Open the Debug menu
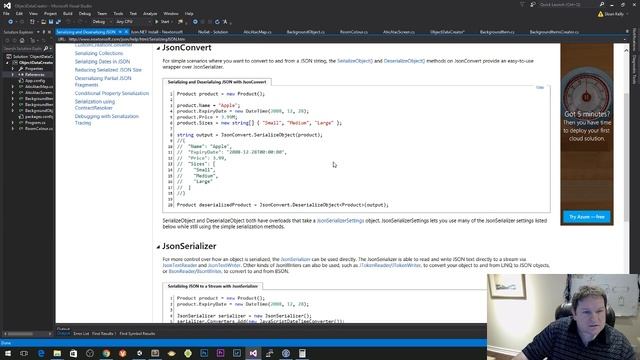Image resolution: width=640 pixels, height=360 pixels. tap(84, 13)
